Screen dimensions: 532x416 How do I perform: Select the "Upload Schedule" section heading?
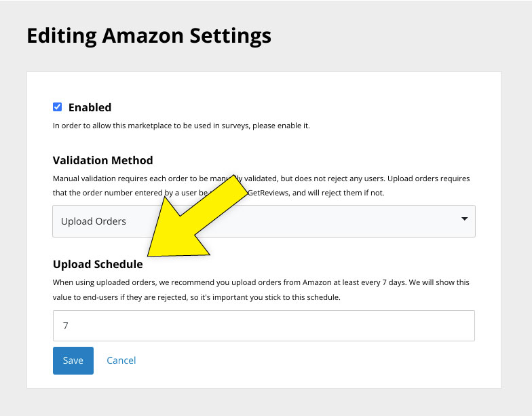click(x=98, y=264)
